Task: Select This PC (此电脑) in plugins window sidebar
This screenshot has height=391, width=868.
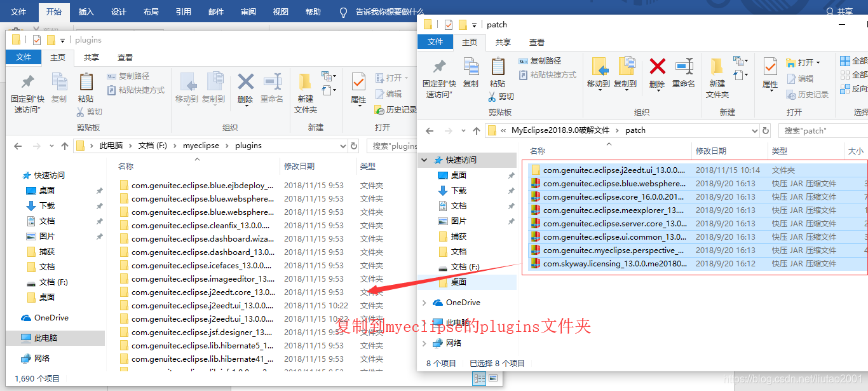Action: pyautogui.click(x=46, y=338)
